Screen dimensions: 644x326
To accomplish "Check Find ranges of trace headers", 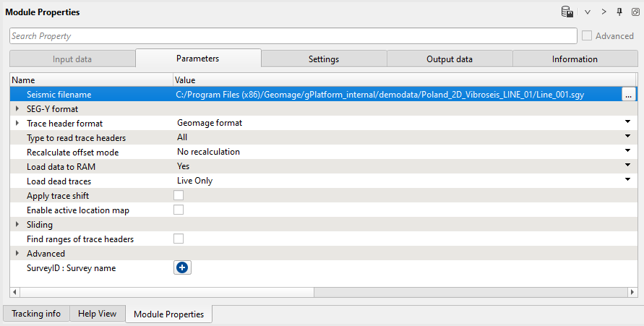I will click(x=179, y=239).
